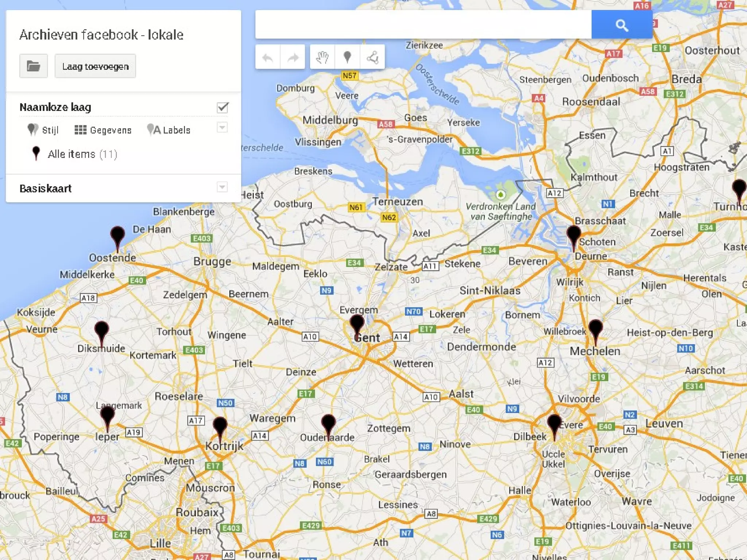Select the draw line tool

(x=372, y=57)
